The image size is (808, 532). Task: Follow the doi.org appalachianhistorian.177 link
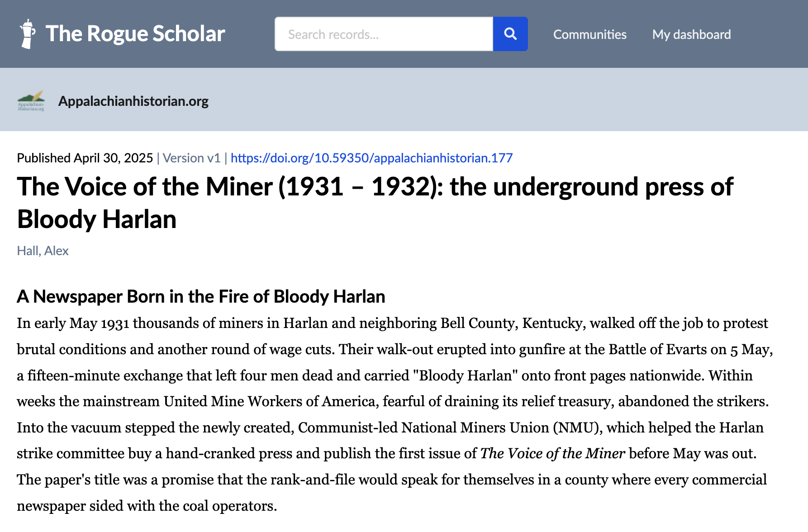click(x=371, y=158)
